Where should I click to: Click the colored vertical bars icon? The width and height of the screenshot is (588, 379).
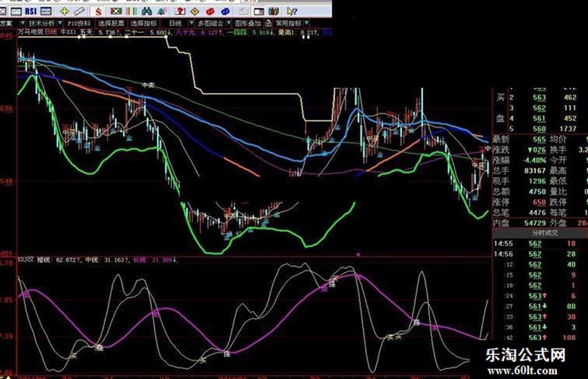[x=131, y=11]
